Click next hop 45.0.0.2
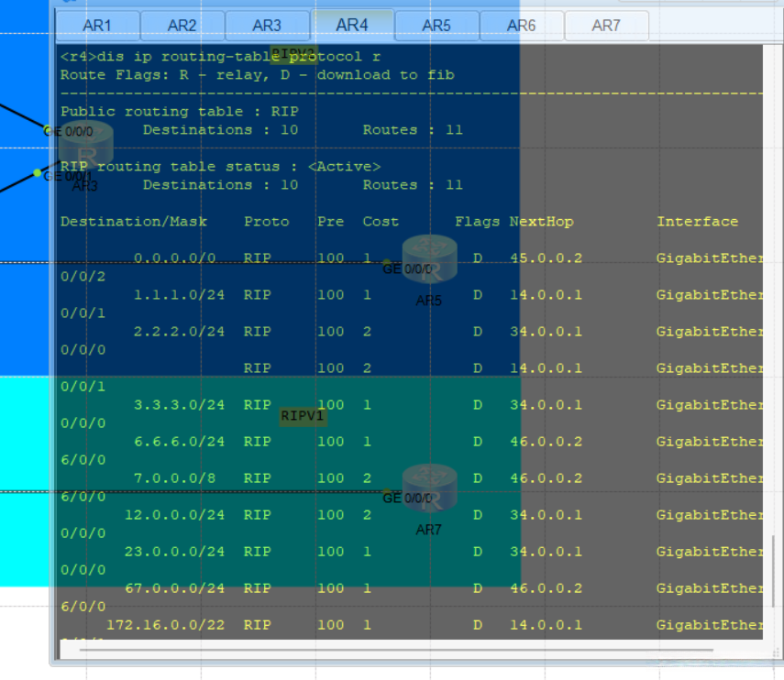The width and height of the screenshot is (784, 680). tap(546, 258)
